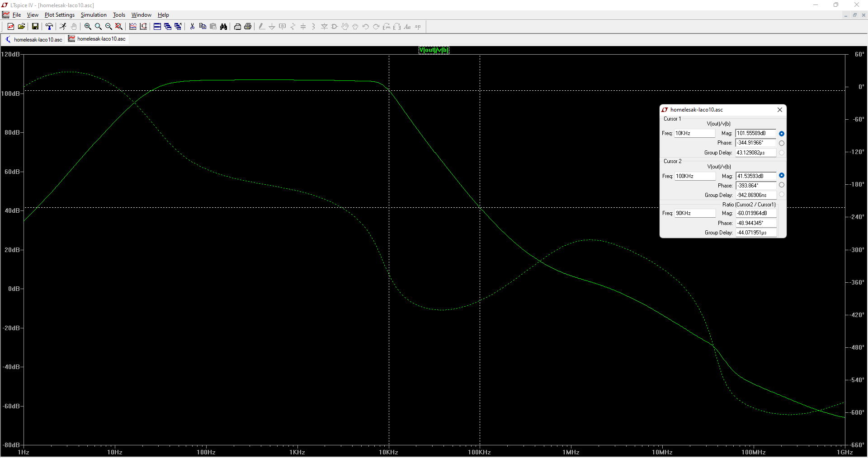Click the New Schematic toolbar icon
The width and height of the screenshot is (868, 458).
11,27
